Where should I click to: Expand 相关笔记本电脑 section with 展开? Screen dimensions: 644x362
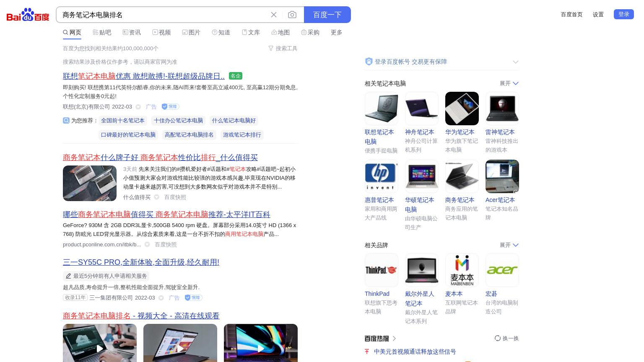509,83
